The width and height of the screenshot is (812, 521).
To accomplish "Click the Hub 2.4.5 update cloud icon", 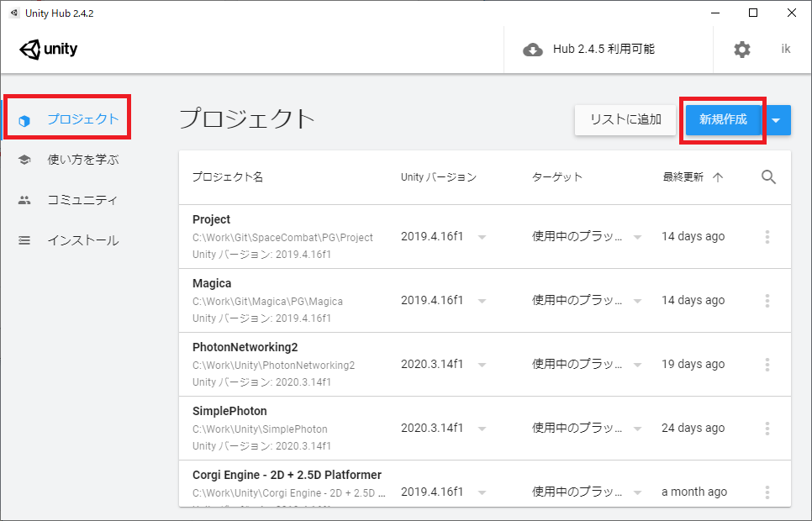I will [x=533, y=50].
